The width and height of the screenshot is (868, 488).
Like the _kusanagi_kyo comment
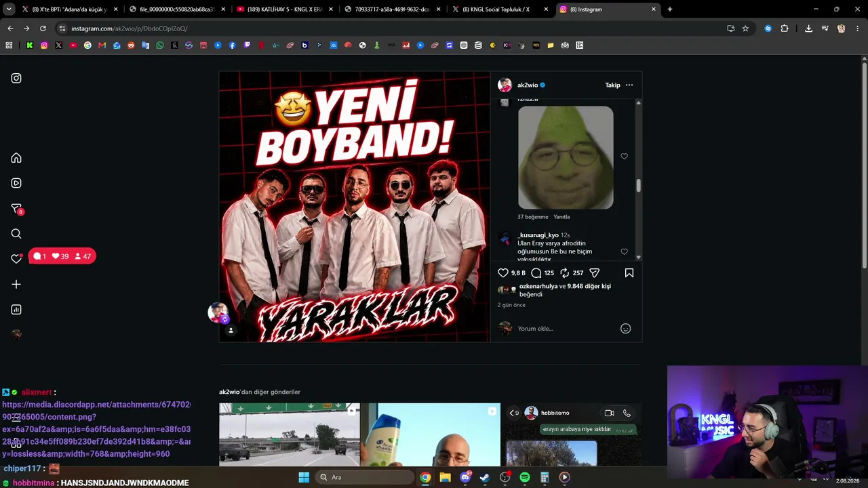[x=625, y=251]
